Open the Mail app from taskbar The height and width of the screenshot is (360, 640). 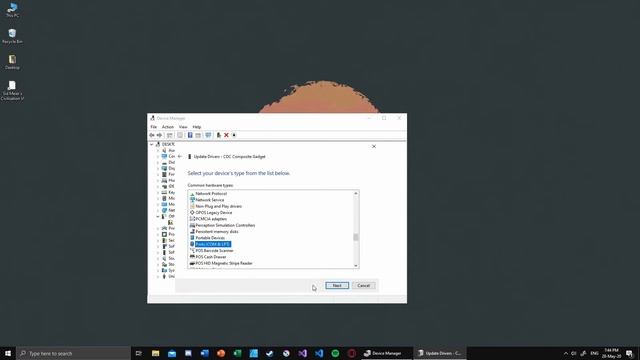point(172,353)
